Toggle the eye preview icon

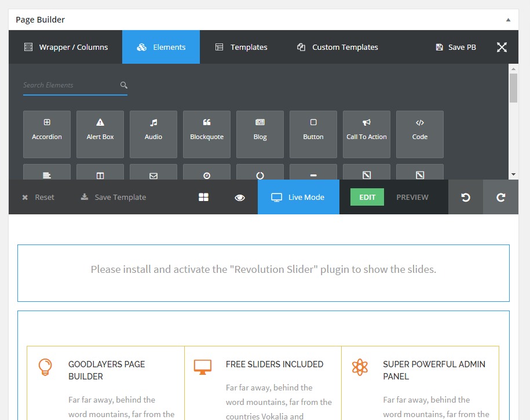tap(240, 198)
